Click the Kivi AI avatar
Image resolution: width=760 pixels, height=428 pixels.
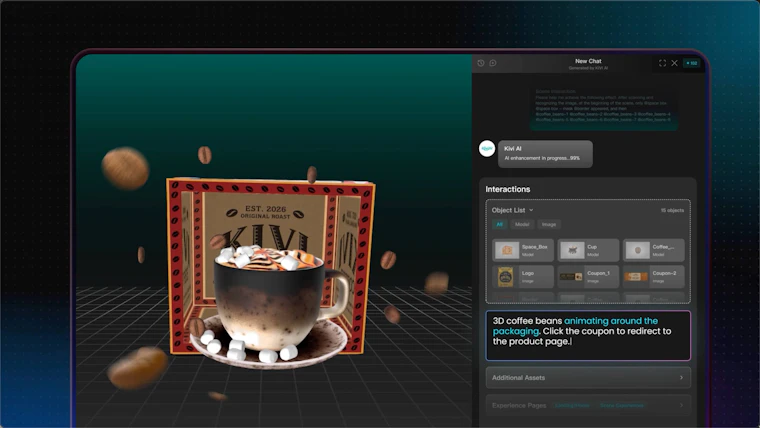pyautogui.click(x=487, y=149)
